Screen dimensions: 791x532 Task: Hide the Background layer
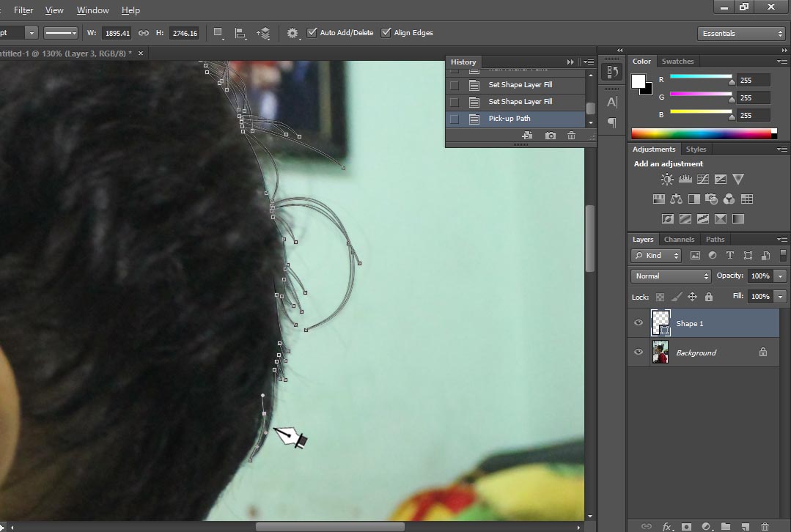(x=639, y=352)
